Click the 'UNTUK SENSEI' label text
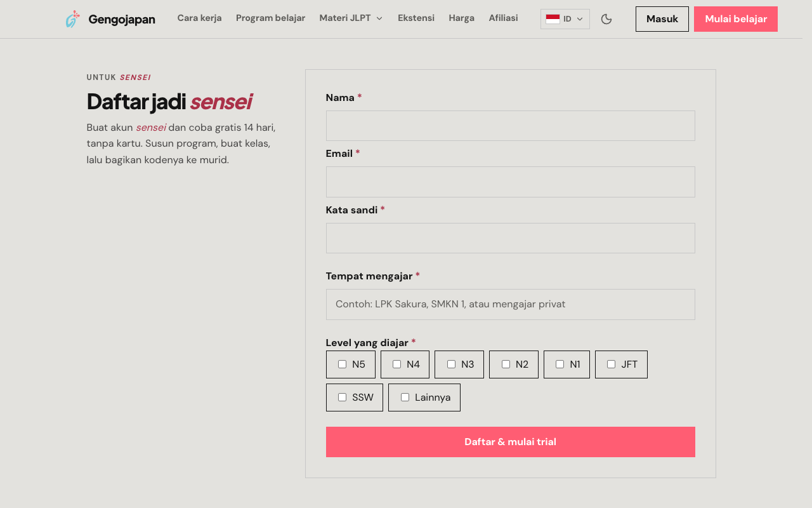Image resolution: width=812 pixels, height=508 pixels. pos(119,77)
